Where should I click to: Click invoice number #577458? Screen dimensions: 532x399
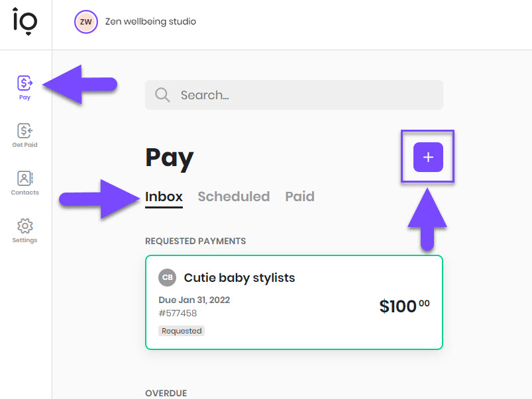(x=178, y=313)
